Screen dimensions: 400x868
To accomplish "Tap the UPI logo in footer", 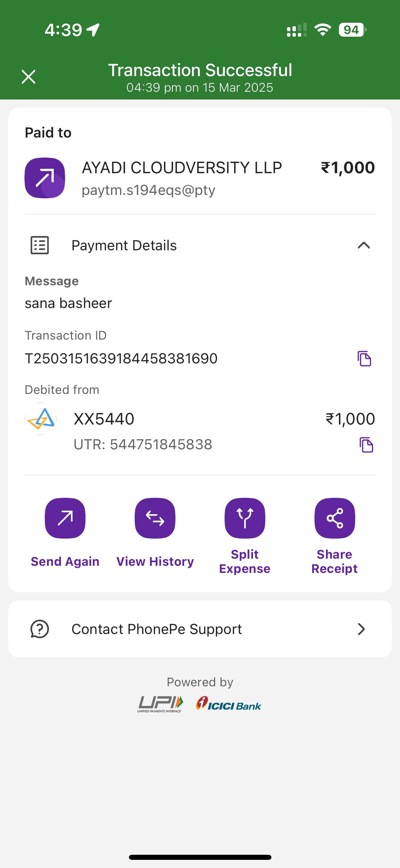I will coord(160,704).
